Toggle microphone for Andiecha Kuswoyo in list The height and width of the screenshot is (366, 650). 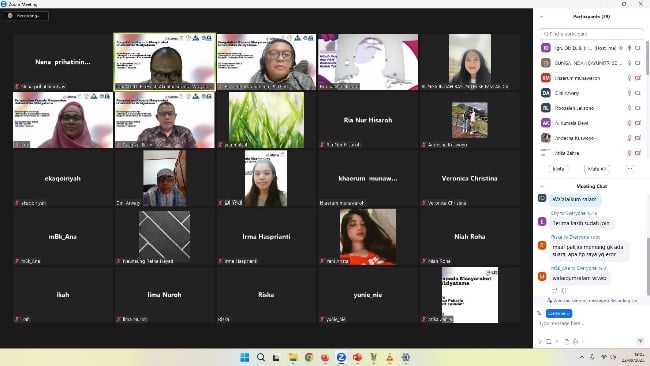629,138
